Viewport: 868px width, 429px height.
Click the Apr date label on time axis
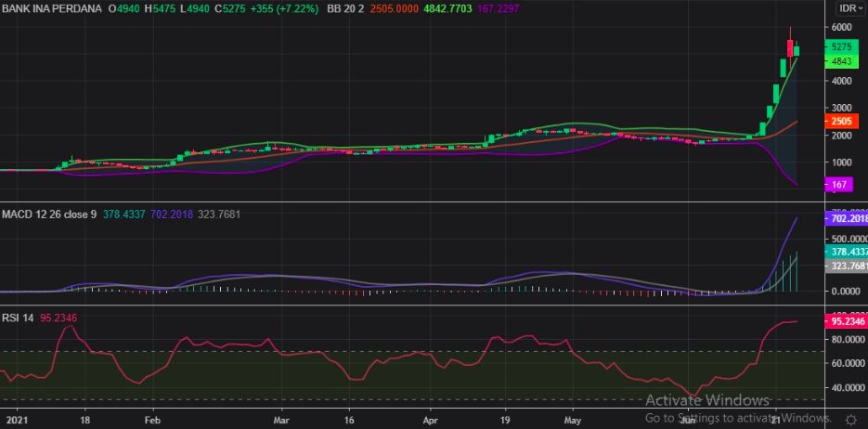click(x=430, y=419)
